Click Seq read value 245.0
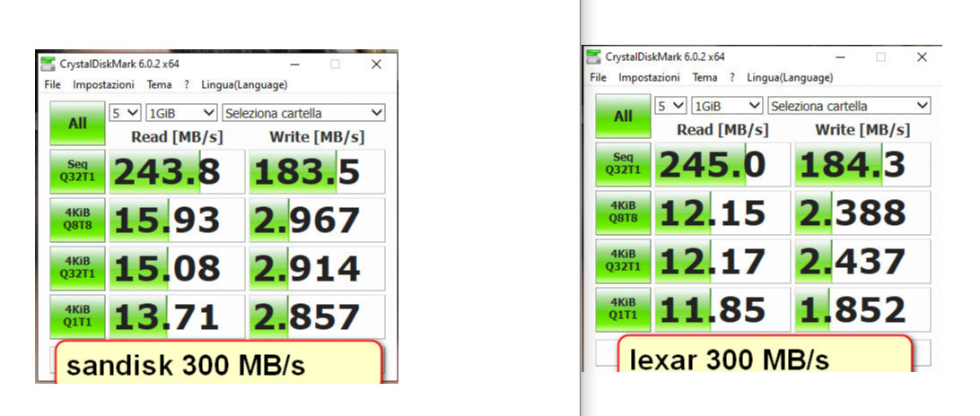This screenshot has width=980, height=416. click(722, 165)
